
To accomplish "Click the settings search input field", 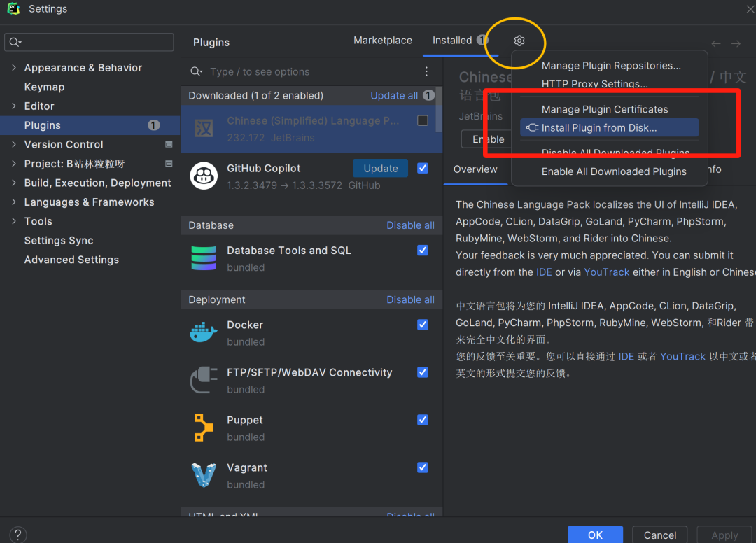I will click(x=89, y=43).
